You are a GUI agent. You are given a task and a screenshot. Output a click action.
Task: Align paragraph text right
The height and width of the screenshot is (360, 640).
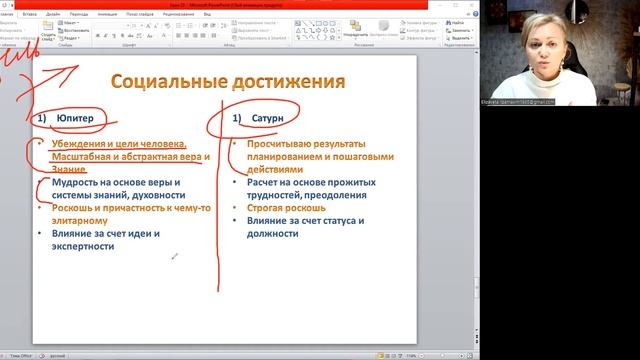tap(195, 36)
